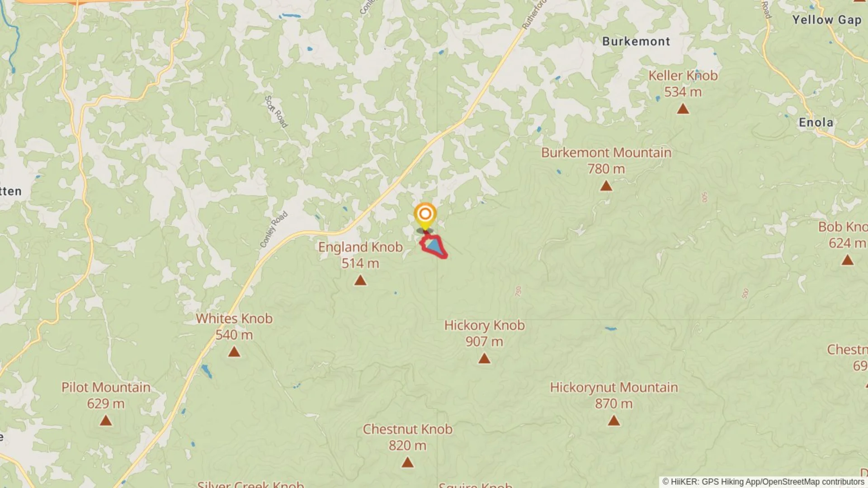
Task: Click the Hickorynut Mountain summit marker
Action: click(x=614, y=421)
